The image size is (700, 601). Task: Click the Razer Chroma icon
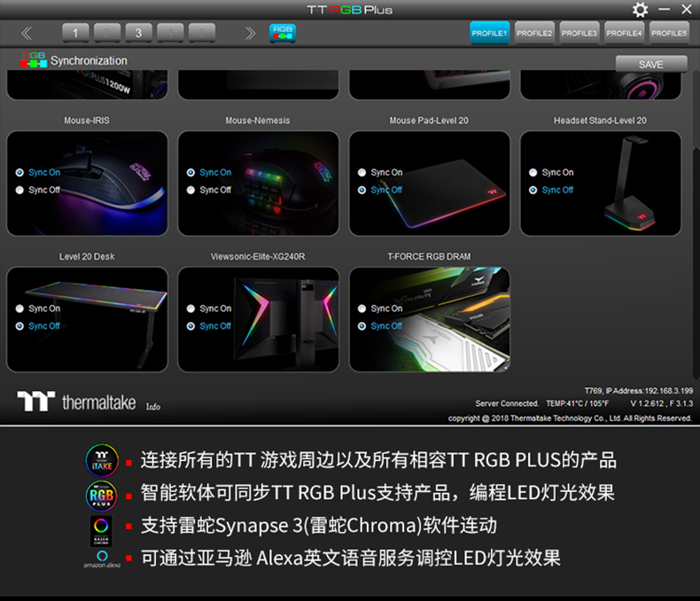tap(101, 530)
